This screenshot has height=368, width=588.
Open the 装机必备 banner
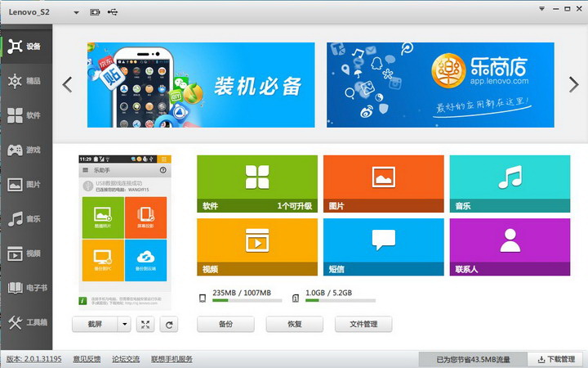201,85
